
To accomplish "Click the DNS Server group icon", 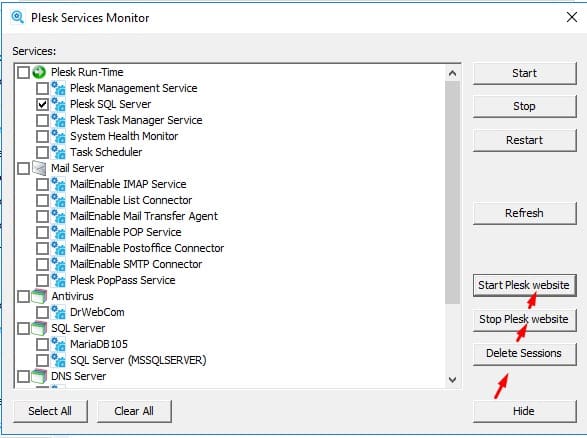I will [x=39, y=376].
